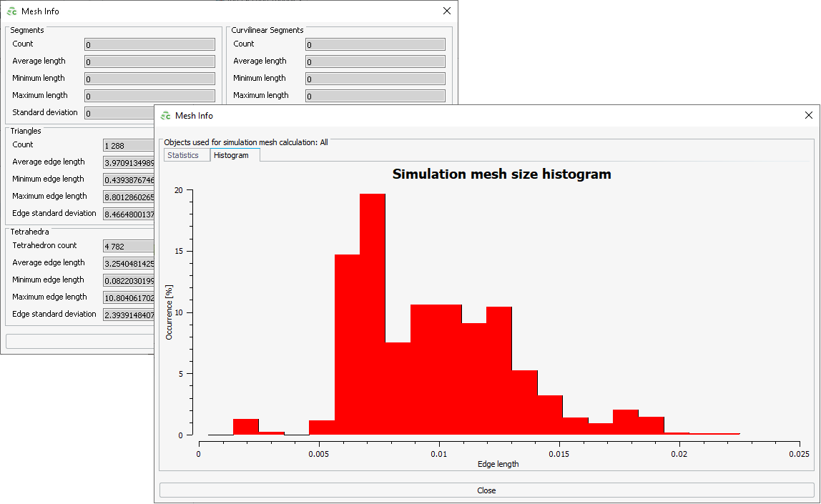Focus the Curvilinear Segments Average length field

(375, 61)
